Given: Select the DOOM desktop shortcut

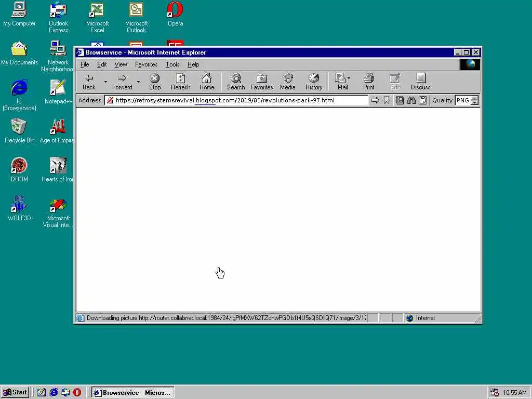Looking at the screenshot, I should pos(19,170).
